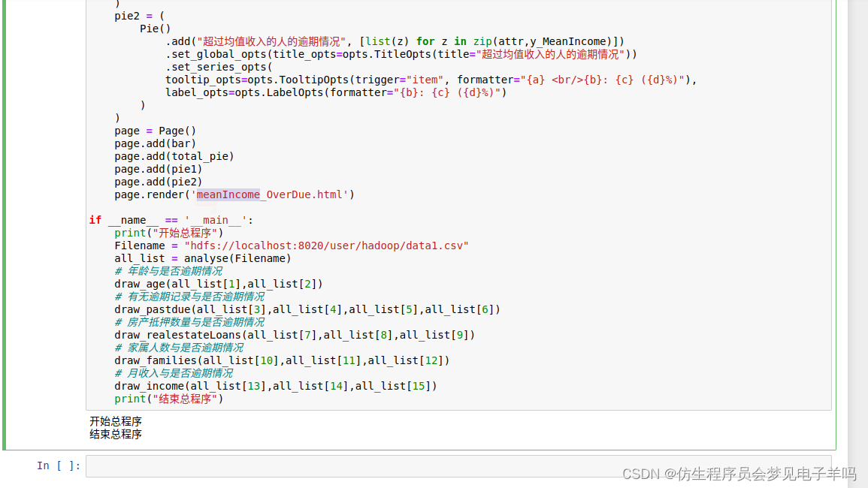Click the draw_realestateLoans call line

(x=295, y=335)
